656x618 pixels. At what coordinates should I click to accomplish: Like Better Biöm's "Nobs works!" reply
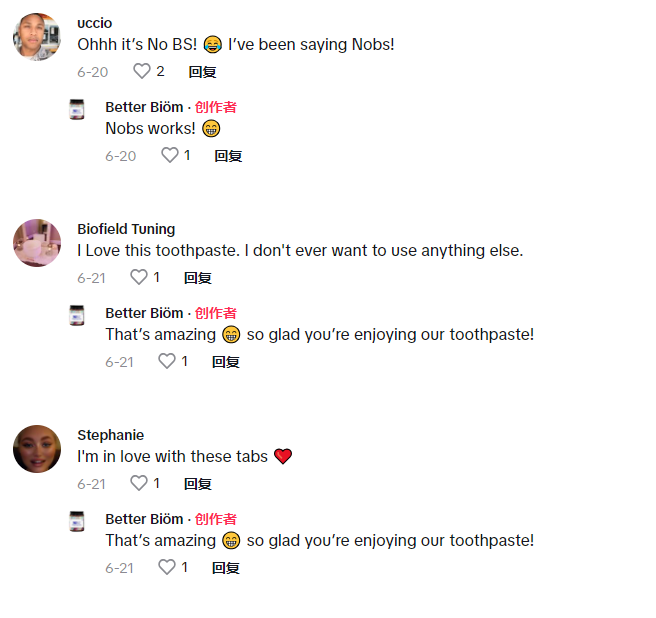(169, 156)
